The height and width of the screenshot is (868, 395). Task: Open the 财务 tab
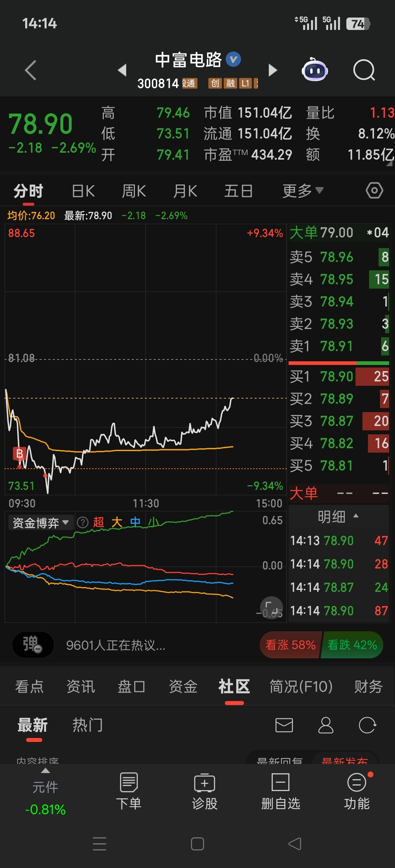[368, 686]
